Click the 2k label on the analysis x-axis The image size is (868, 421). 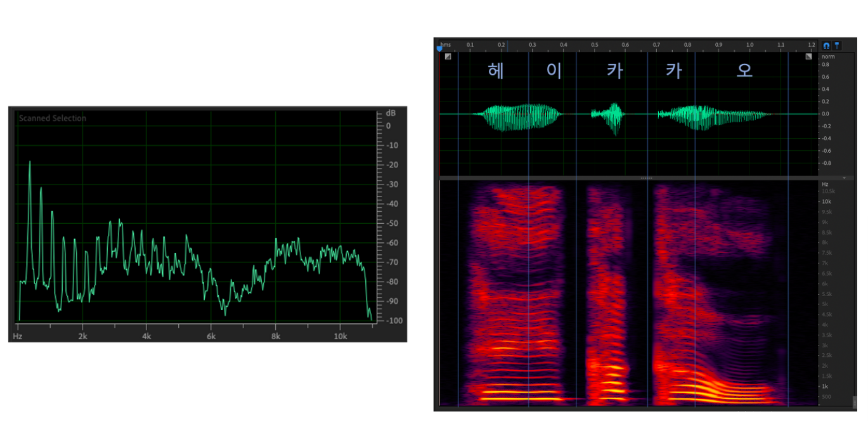82,337
